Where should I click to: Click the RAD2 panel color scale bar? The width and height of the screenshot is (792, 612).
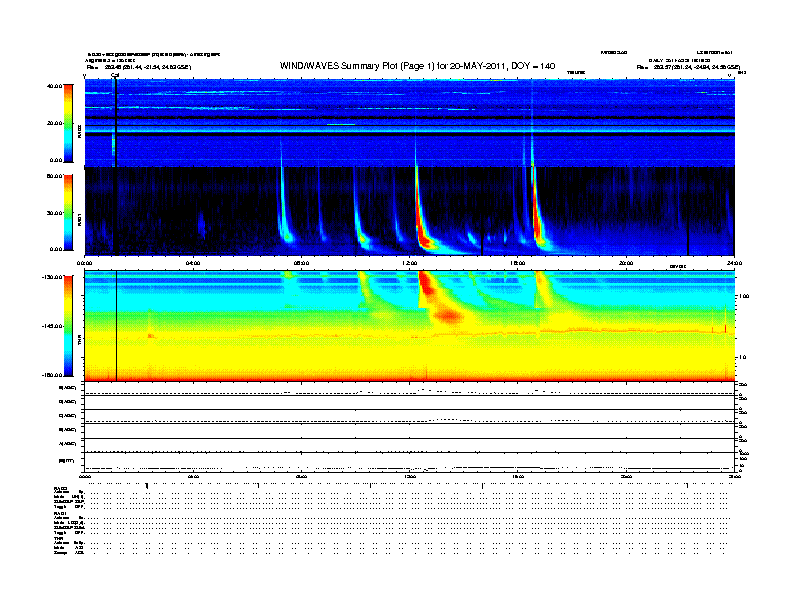tap(68, 123)
